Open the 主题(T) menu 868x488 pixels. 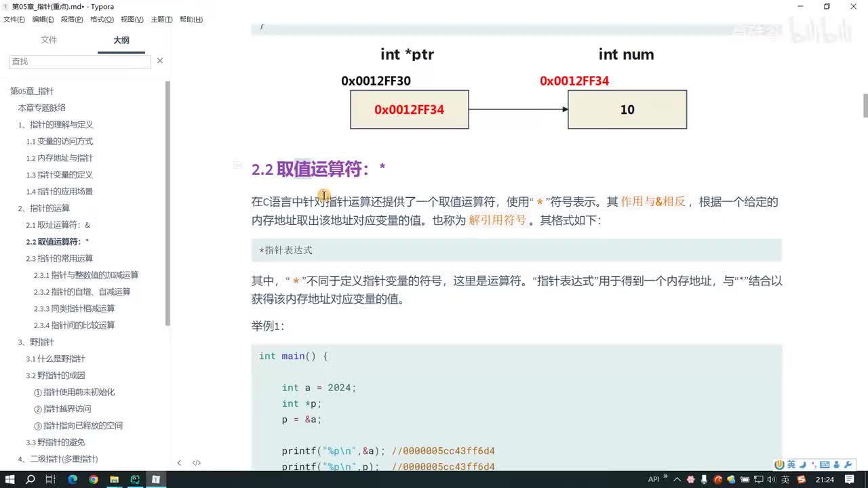pos(161,20)
